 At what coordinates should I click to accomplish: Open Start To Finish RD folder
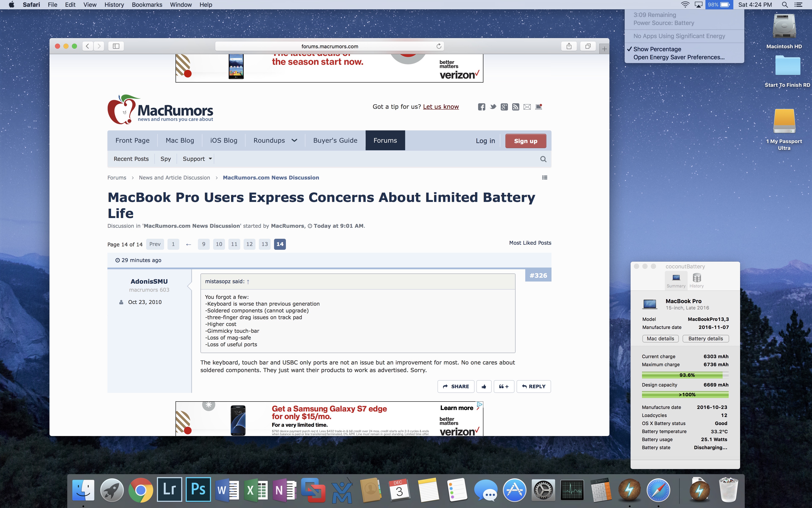787,71
